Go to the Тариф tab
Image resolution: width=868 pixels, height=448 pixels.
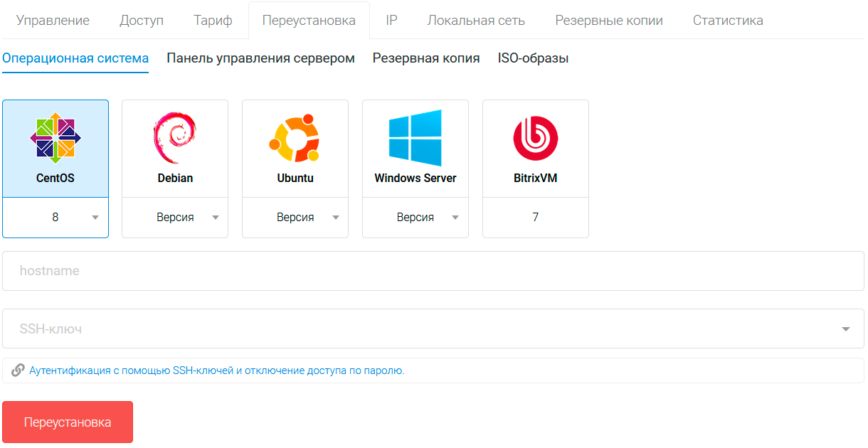(213, 21)
